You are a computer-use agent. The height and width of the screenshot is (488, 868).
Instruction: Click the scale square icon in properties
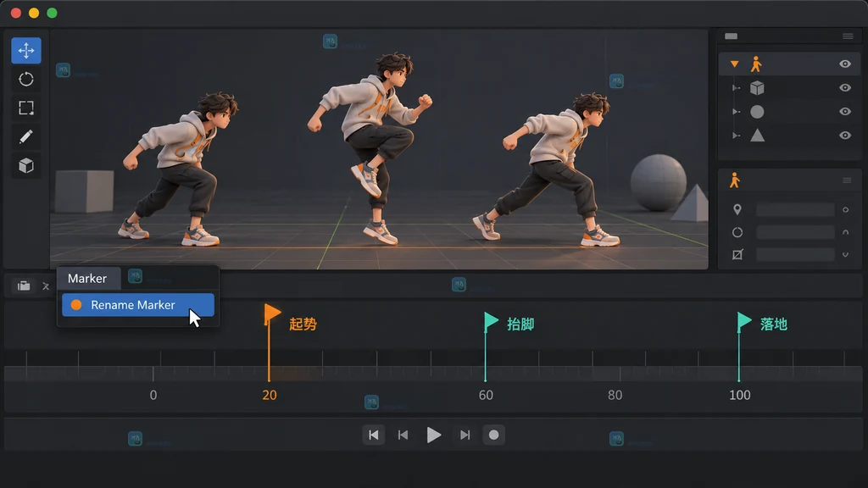(737, 255)
